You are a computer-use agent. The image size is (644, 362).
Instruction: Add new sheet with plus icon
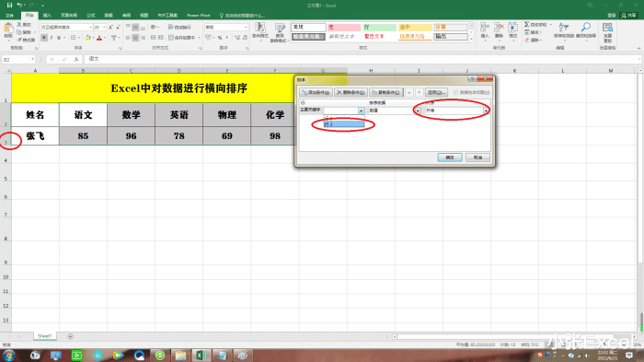coord(70,336)
